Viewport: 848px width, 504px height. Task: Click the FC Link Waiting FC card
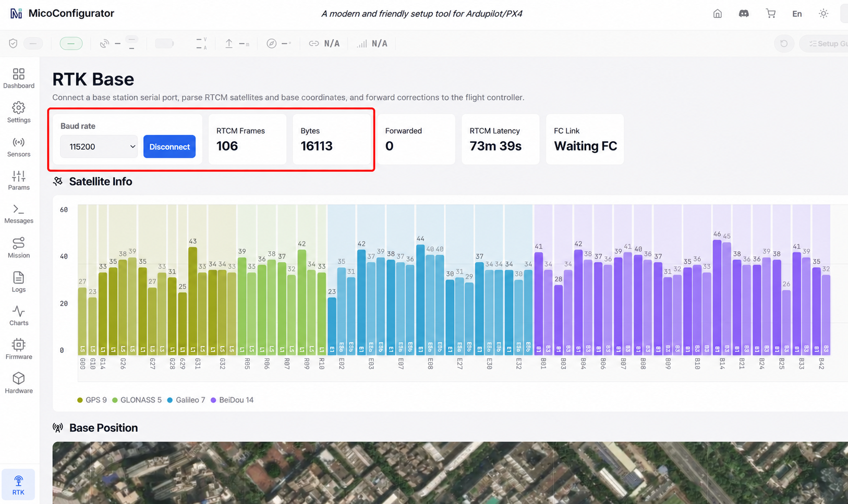click(585, 139)
